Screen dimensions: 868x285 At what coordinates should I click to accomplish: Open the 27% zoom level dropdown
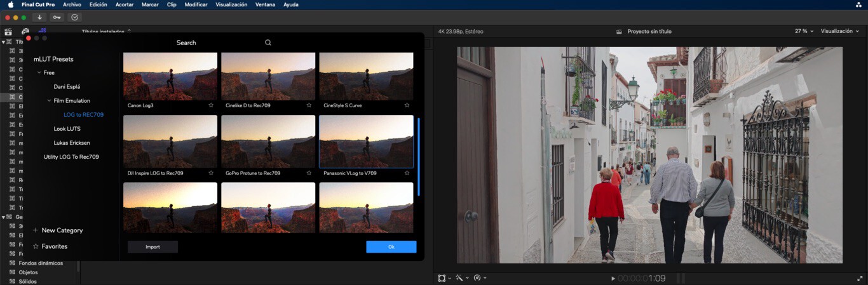click(804, 31)
